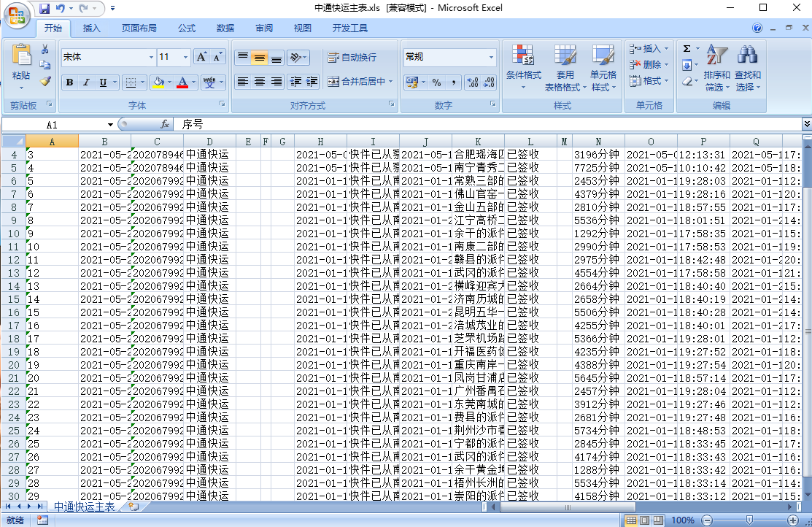This screenshot has height=527, width=812.
Task: Open text orientation options
Action: tap(298, 57)
